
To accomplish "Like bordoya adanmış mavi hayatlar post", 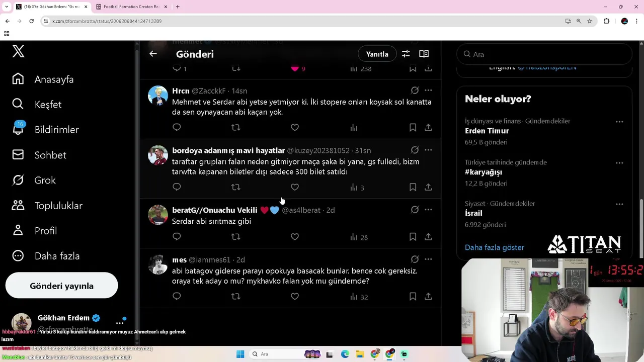I will (295, 187).
